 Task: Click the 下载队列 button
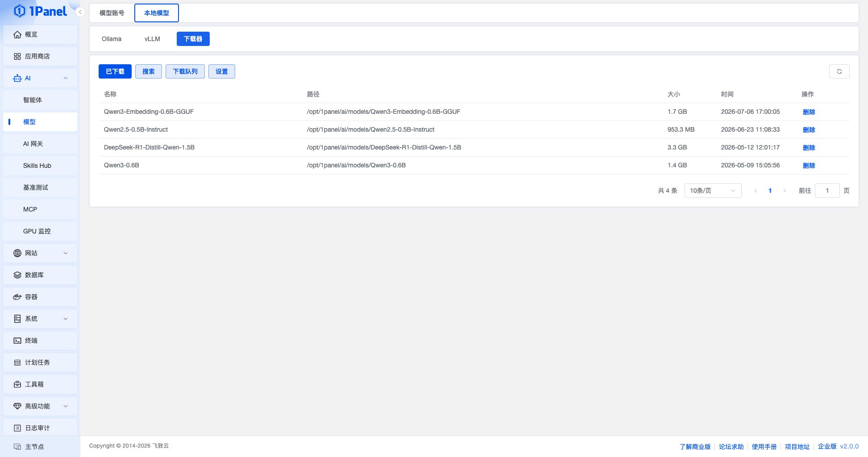point(185,71)
